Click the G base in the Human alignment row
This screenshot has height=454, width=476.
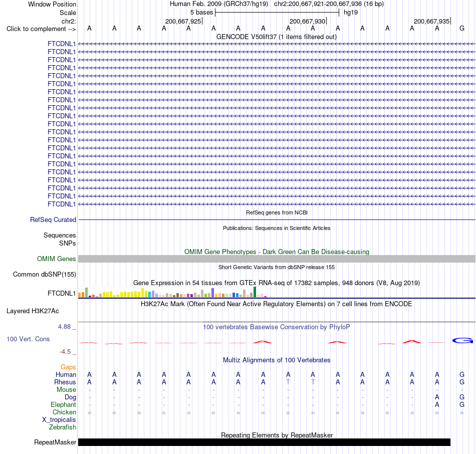point(462,374)
